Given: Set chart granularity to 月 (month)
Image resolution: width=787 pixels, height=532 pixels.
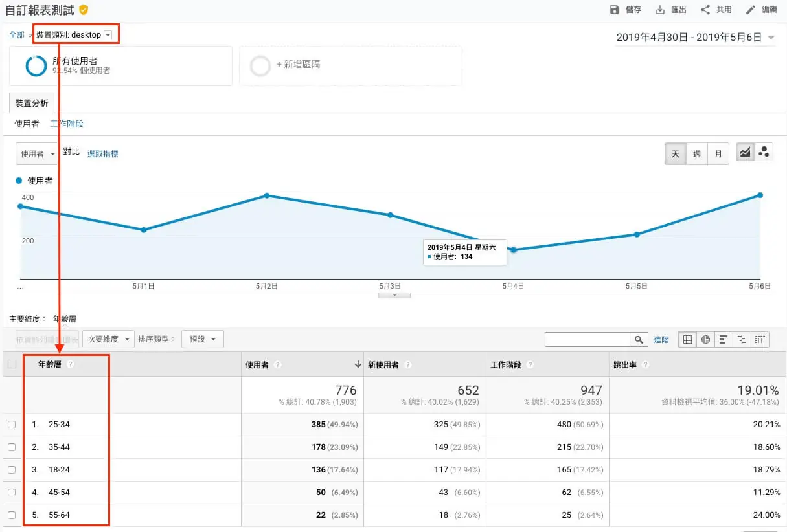Looking at the screenshot, I should pyautogui.click(x=718, y=153).
